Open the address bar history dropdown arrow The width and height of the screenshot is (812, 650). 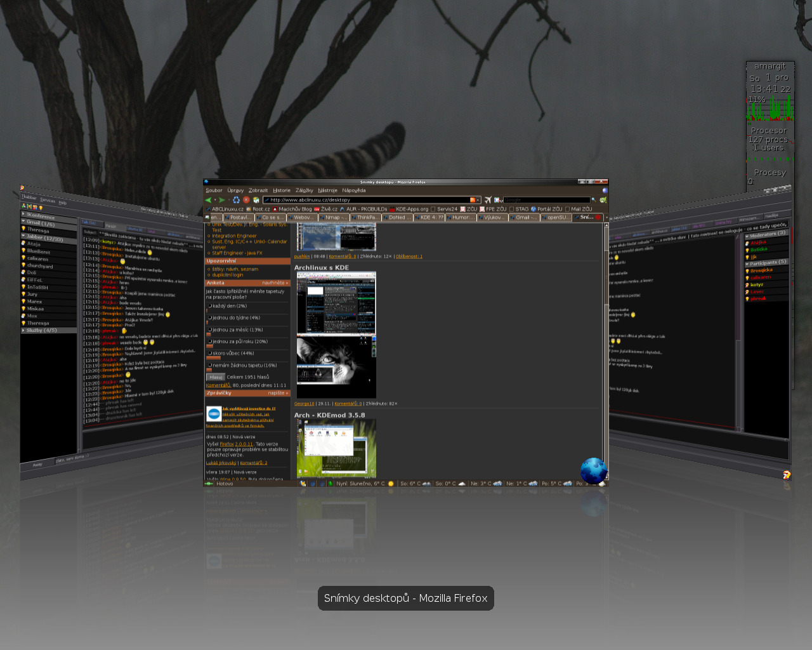(x=478, y=200)
